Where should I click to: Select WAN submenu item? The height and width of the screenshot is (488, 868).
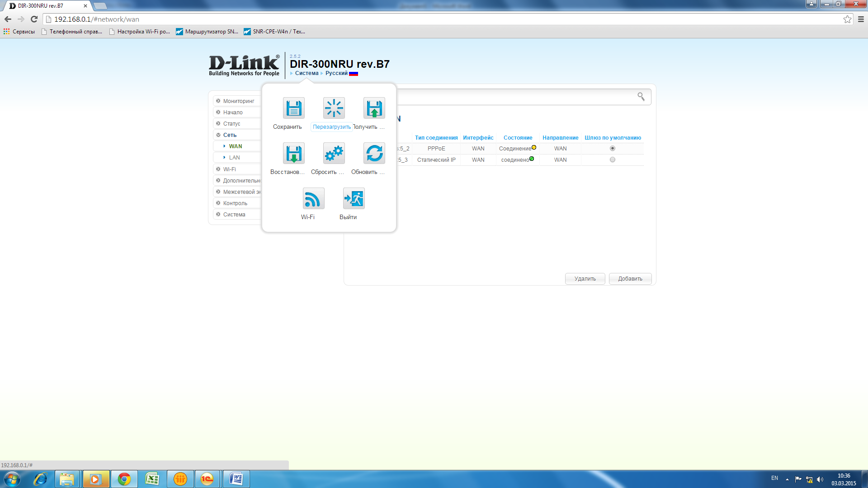(236, 146)
